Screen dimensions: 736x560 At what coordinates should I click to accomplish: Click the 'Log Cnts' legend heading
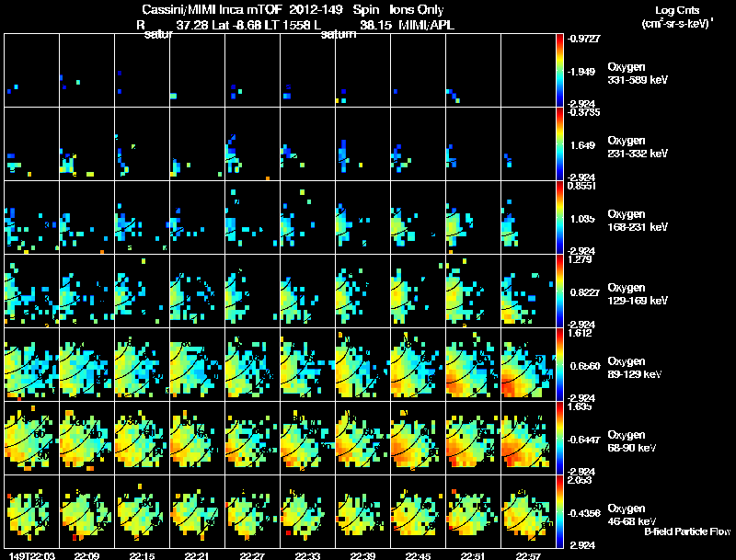677,10
